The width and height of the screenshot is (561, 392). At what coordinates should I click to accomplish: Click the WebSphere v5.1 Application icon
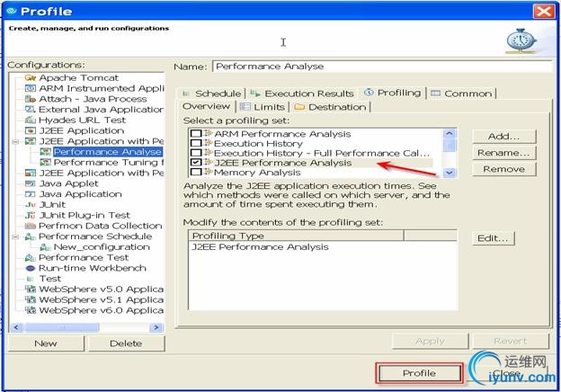point(31,299)
